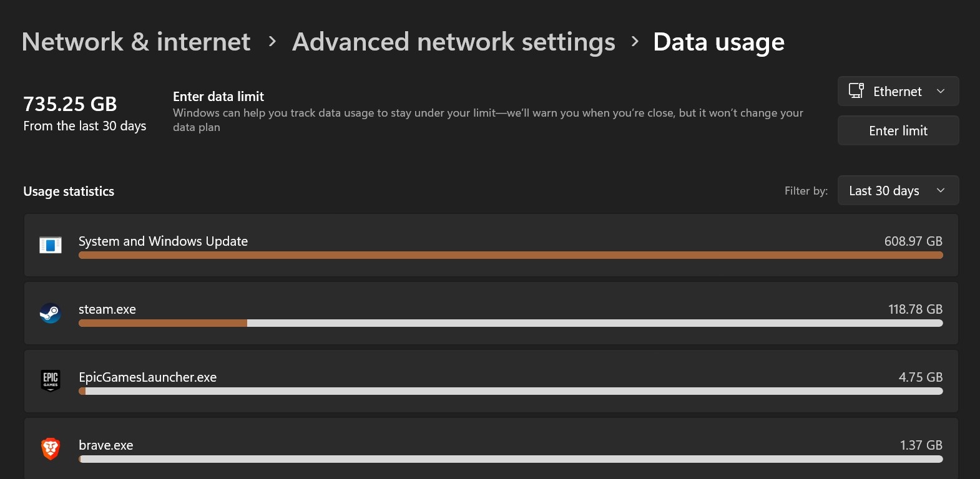Select the steam.exe entry label

[107, 309]
